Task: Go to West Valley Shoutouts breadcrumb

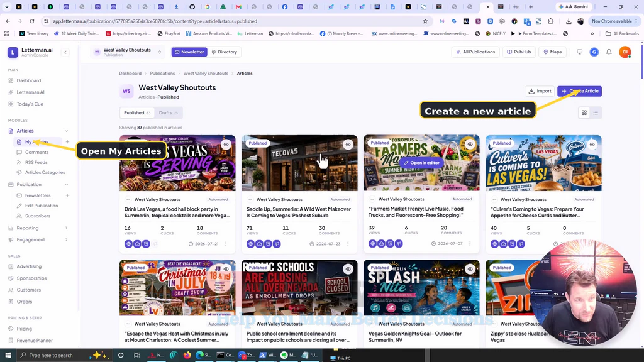Action: 206,74
